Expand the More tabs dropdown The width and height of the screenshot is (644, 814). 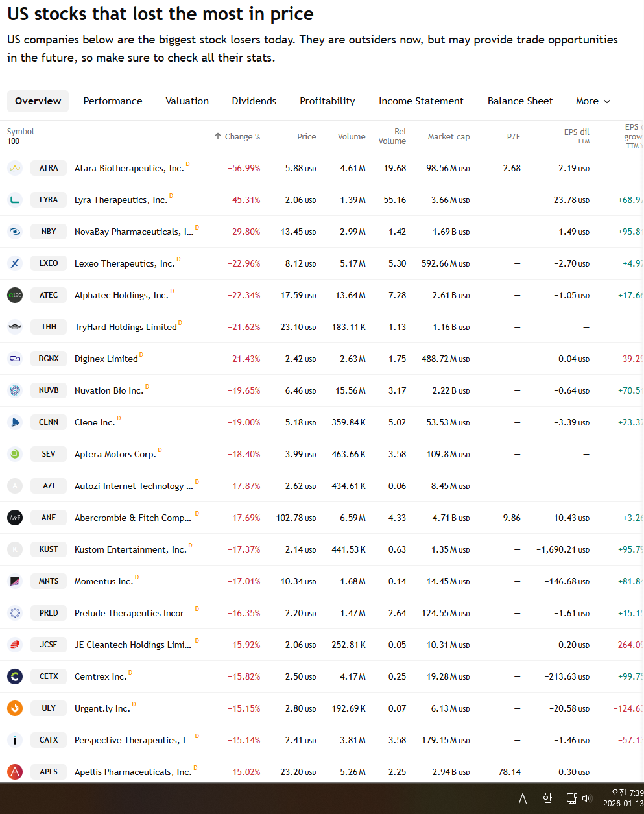tap(593, 101)
